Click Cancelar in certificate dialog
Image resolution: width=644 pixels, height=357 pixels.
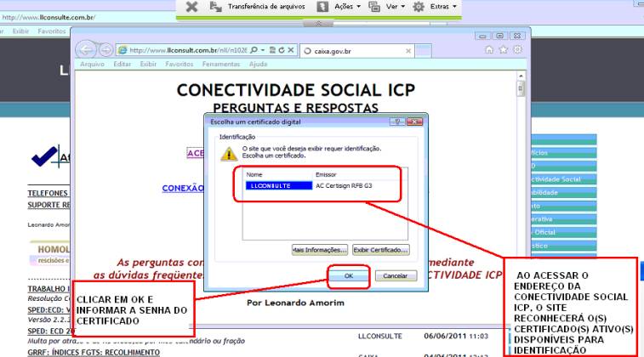click(x=396, y=275)
